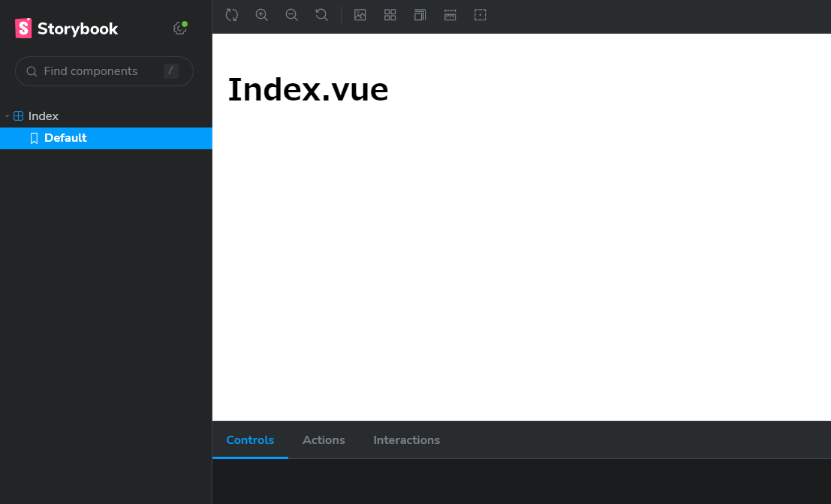
Task: Open the Storybook settings gear menu
Action: point(179,28)
